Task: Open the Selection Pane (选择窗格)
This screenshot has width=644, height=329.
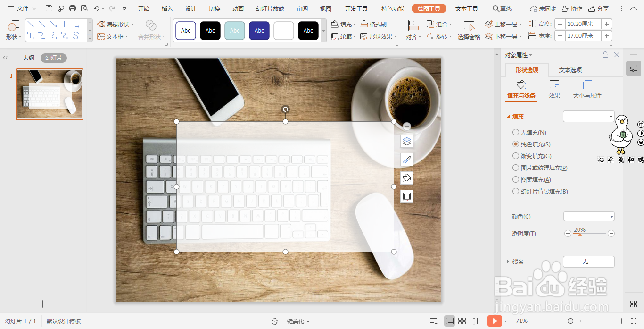Action: pos(469,37)
